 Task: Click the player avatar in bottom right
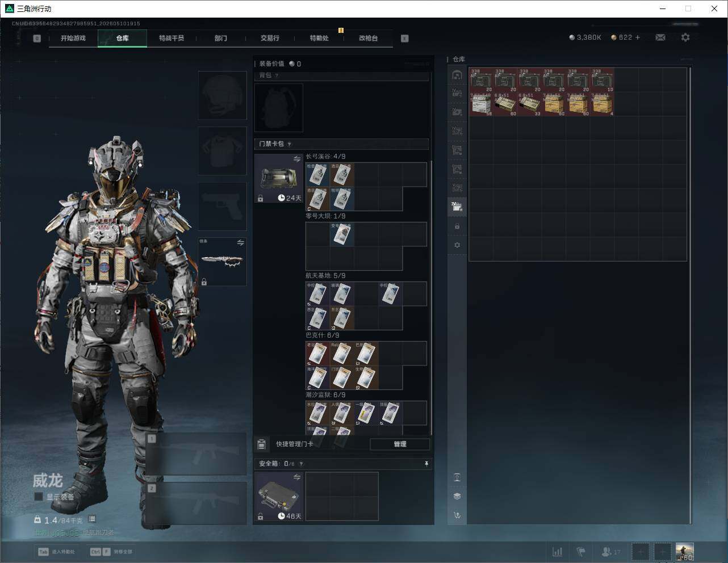pos(684,552)
